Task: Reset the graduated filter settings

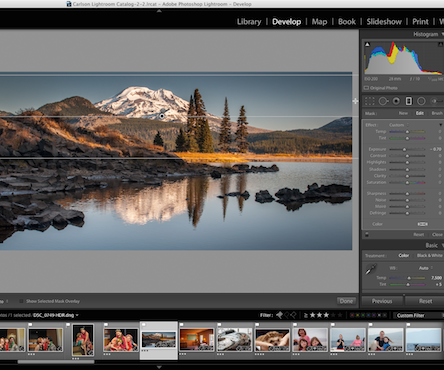Action: tap(419, 235)
